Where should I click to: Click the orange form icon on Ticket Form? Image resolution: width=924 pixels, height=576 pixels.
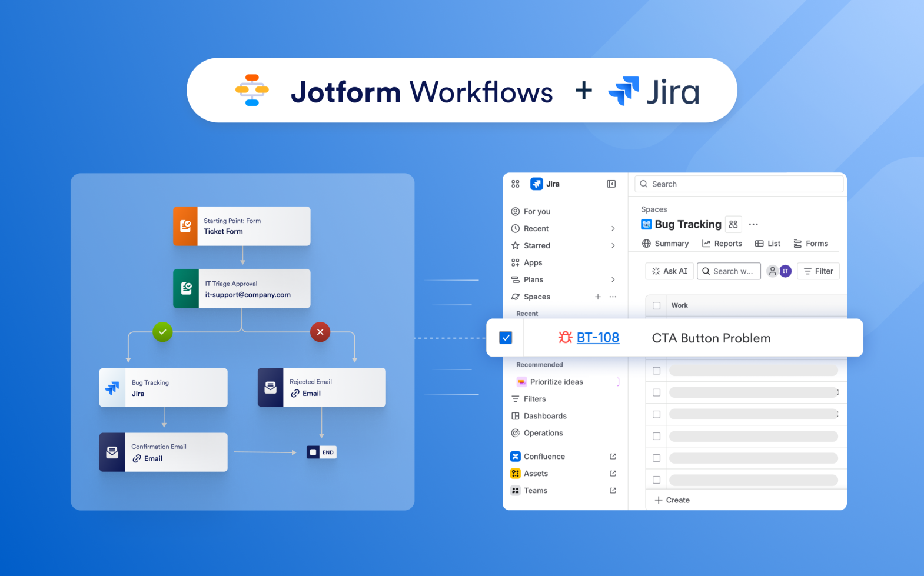click(185, 226)
